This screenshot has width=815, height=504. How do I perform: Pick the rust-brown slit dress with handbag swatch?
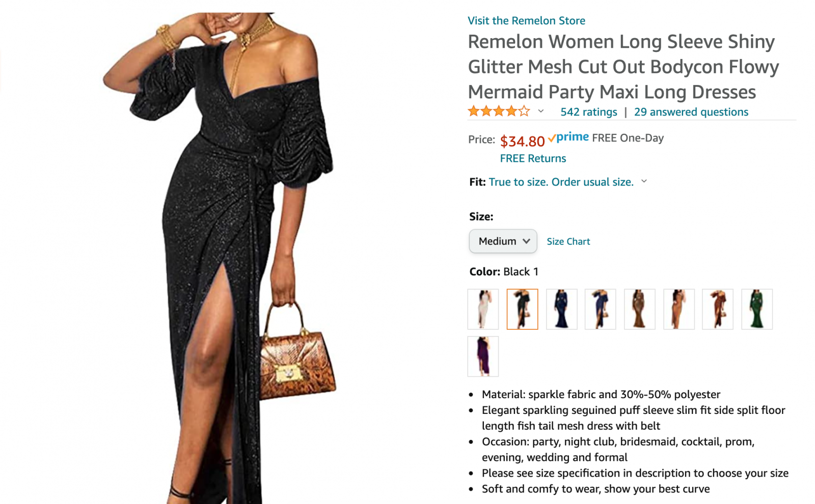718,309
